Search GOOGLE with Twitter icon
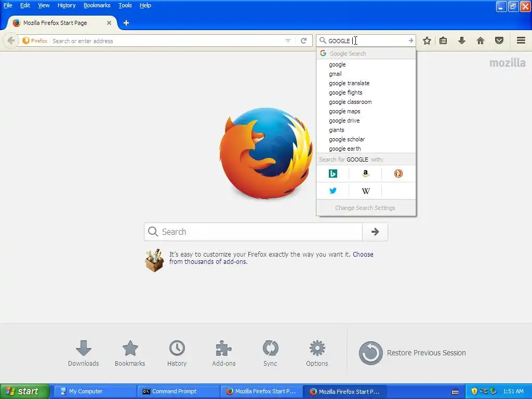This screenshot has width=532, height=399. click(333, 191)
